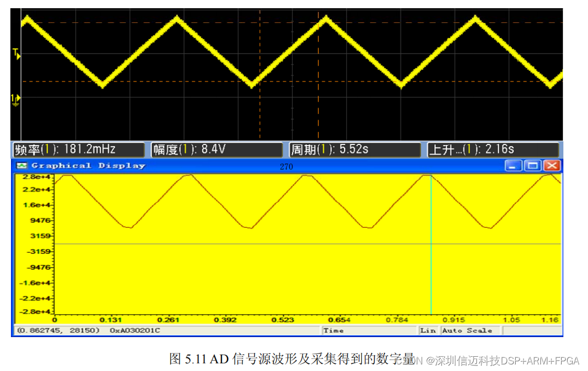
Task: Select the rise time 2.16s measurement box
Action: click(492, 149)
